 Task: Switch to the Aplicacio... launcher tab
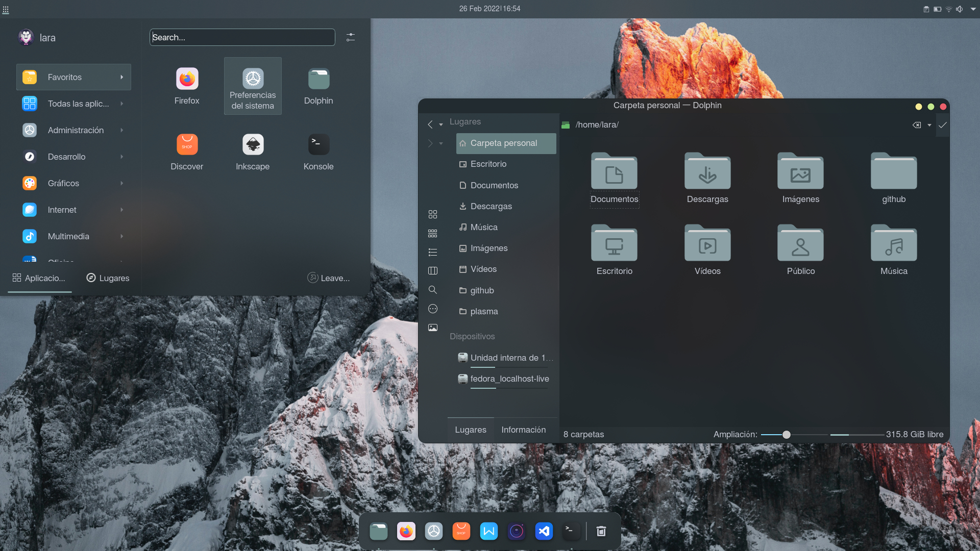pyautogui.click(x=39, y=278)
